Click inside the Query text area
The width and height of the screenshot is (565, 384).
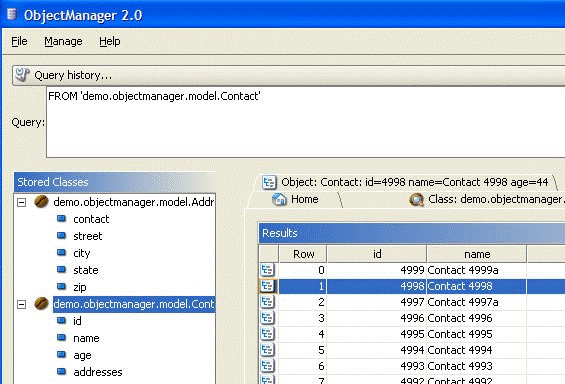pyautogui.click(x=306, y=122)
